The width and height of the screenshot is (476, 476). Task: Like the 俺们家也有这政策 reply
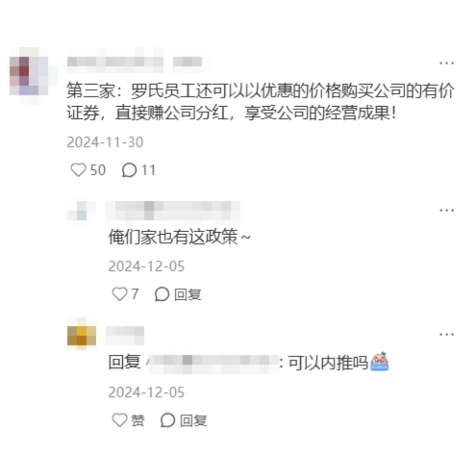pyautogui.click(x=119, y=294)
